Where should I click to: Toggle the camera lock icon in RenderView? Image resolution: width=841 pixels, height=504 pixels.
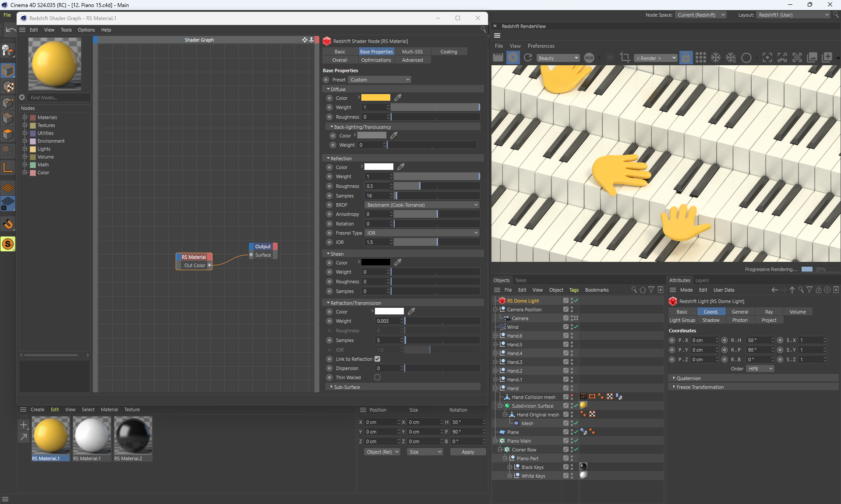686,58
